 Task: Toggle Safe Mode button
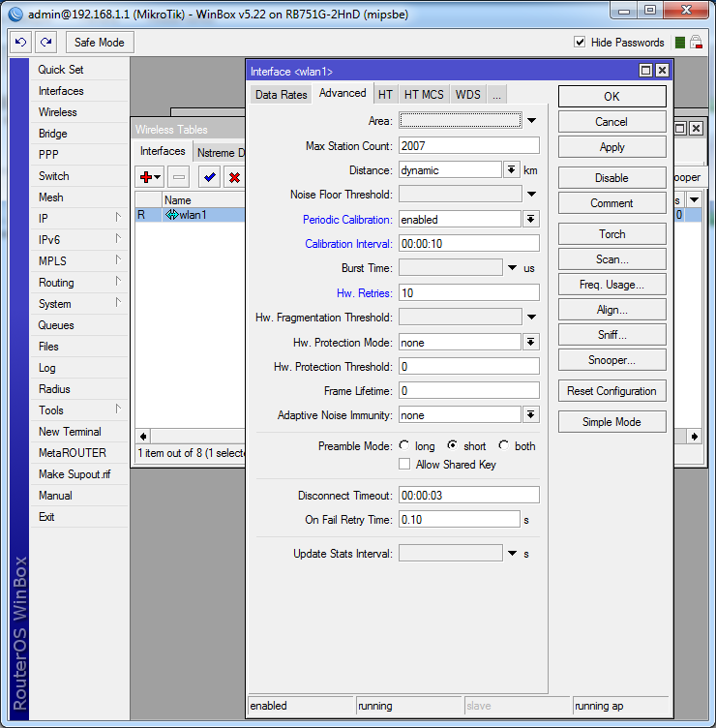point(100,43)
